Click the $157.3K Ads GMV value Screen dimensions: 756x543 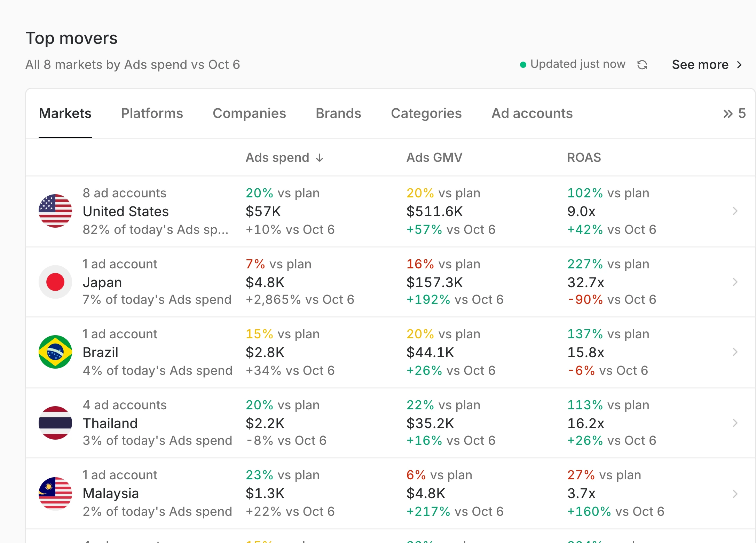pyautogui.click(x=434, y=282)
